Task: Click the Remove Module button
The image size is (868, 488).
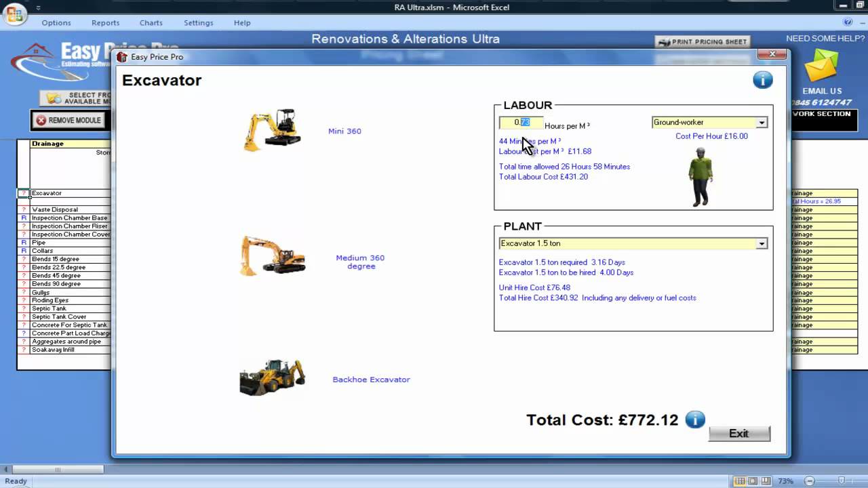Action: pos(68,121)
